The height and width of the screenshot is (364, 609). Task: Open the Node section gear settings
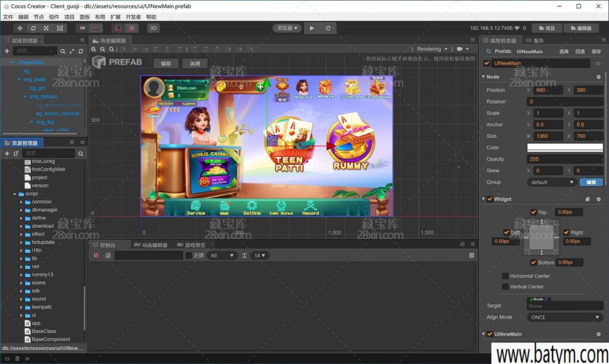click(x=598, y=77)
